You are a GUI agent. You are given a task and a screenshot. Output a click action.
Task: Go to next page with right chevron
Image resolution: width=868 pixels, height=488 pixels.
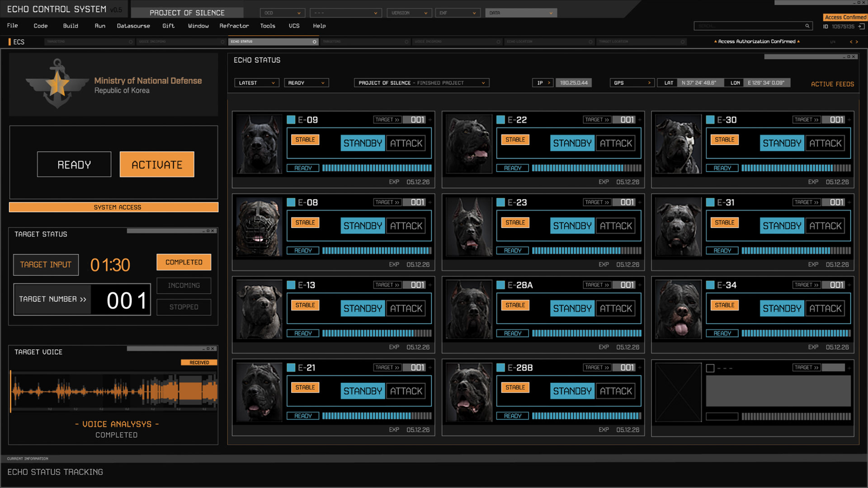click(x=857, y=42)
